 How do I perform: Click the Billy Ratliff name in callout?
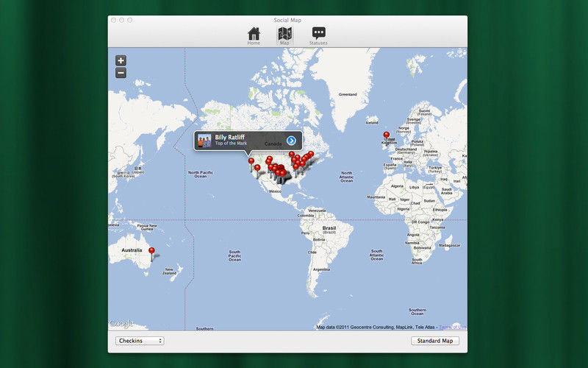coord(229,137)
